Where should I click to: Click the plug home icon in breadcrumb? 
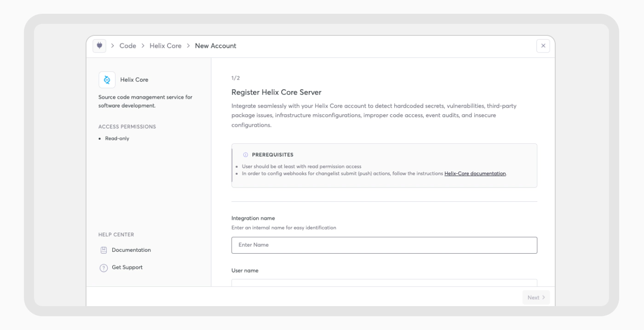(99, 46)
